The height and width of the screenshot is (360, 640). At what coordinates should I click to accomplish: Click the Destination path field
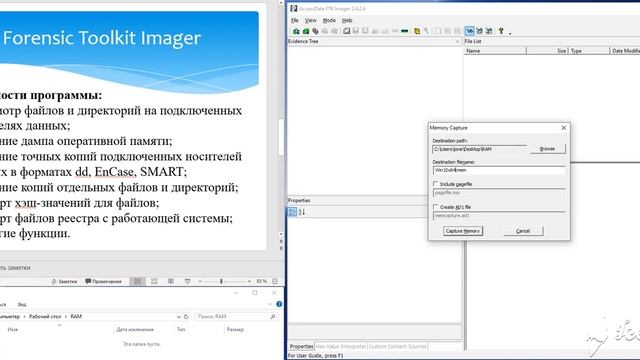(x=480, y=149)
